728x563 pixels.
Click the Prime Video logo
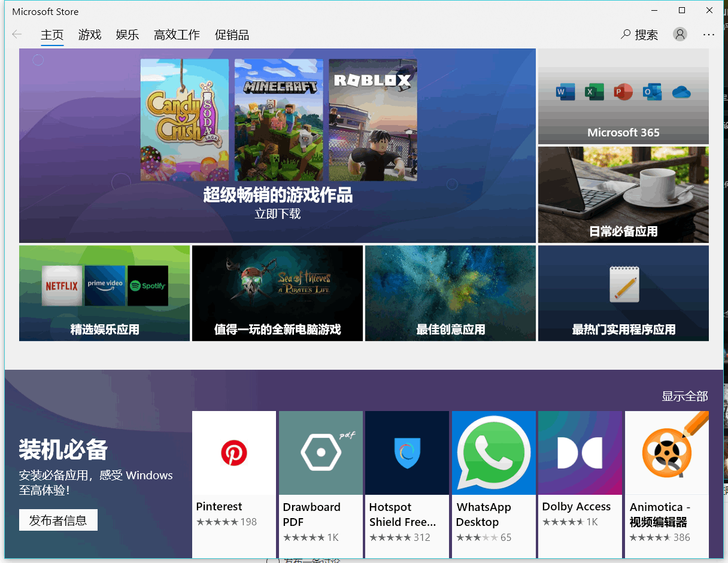(x=105, y=286)
